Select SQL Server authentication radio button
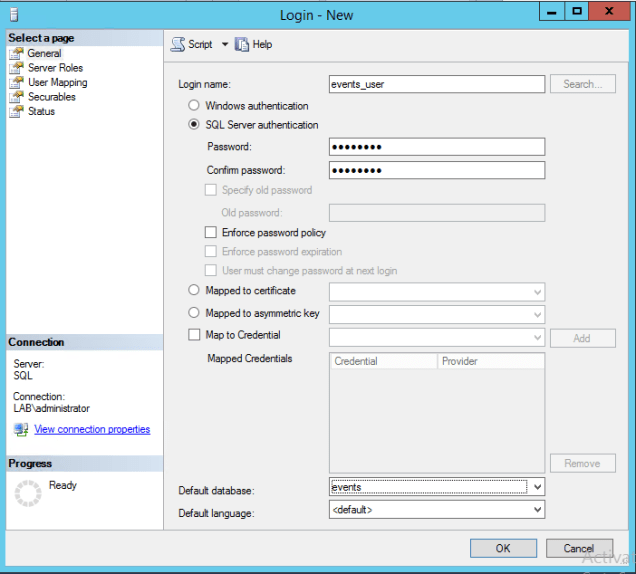Viewport: 636px width, 574px height. click(194, 125)
